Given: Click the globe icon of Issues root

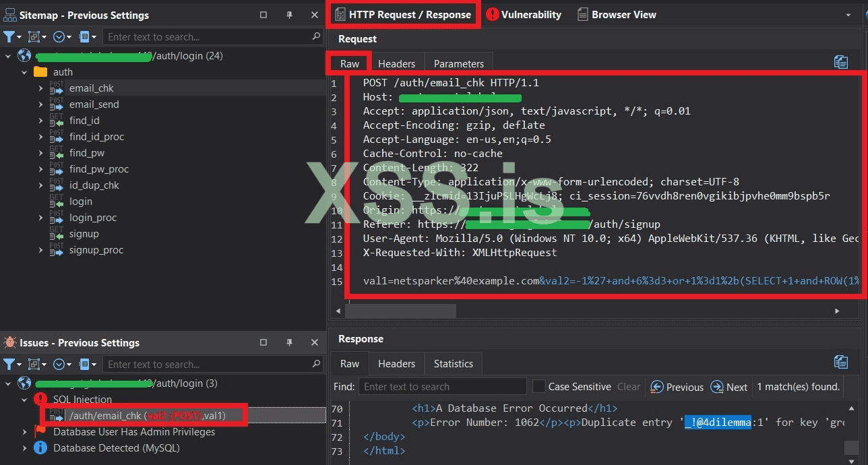Looking at the screenshot, I should (x=24, y=383).
